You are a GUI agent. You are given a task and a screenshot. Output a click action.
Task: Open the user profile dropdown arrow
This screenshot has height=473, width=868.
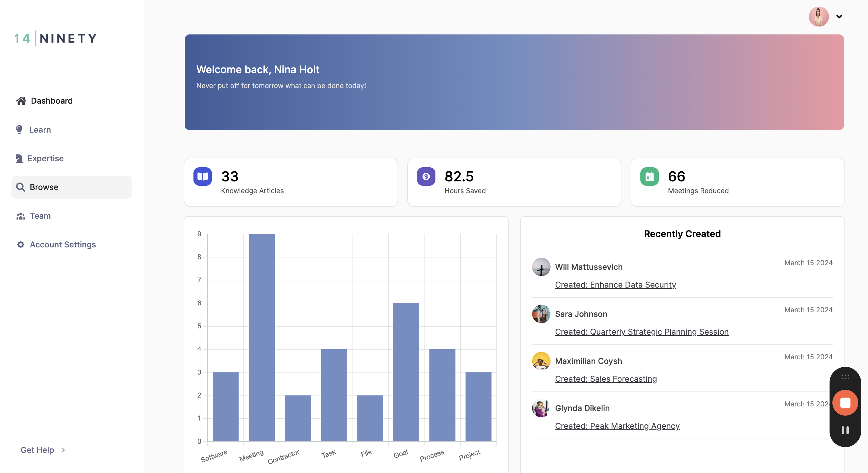839,17
